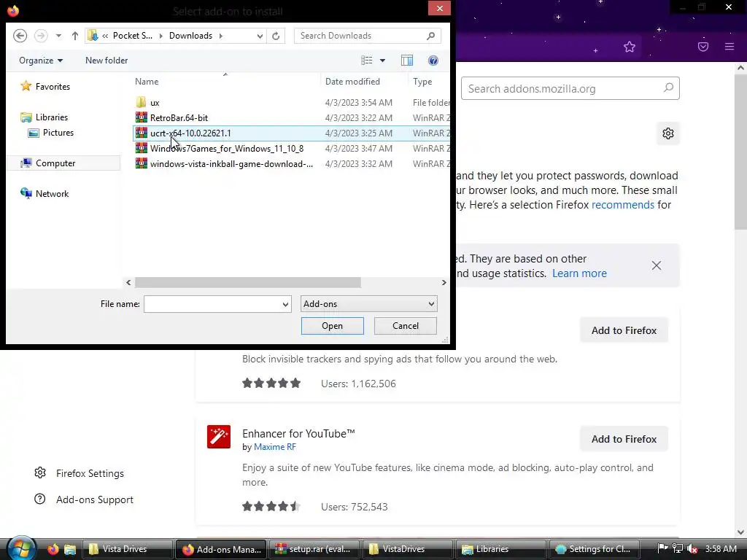747x560 pixels.
Task: Click Add to Firefox for tracker blocker
Action: pos(624,330)
